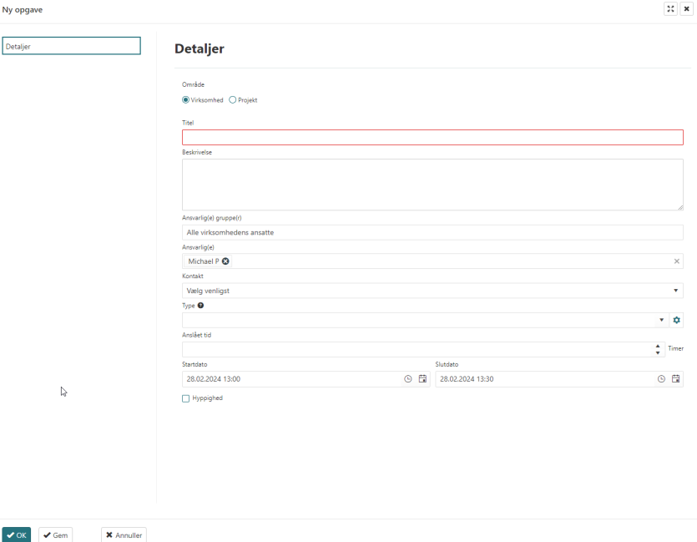Open Type settings via the gear icon
This screenshot has width=697, height=542.
click(x=677, y=320)
